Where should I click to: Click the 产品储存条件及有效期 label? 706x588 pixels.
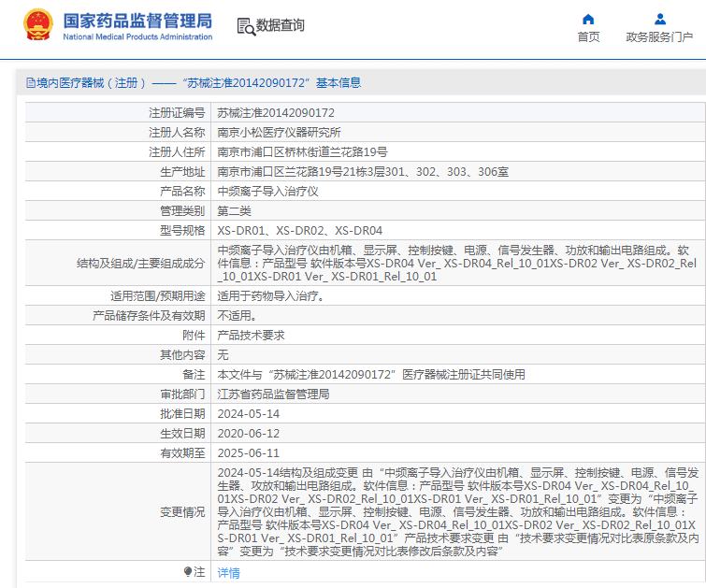pyautogui.click(x=149, y=316)
